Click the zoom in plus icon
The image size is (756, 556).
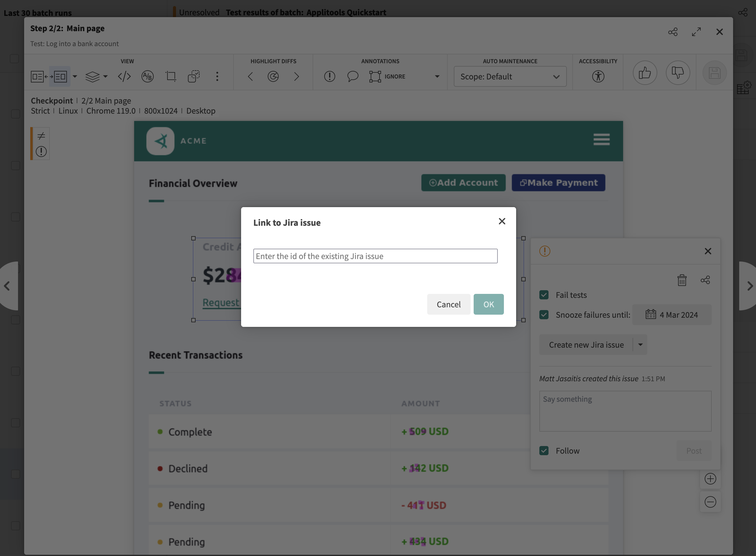pos(710,479)
